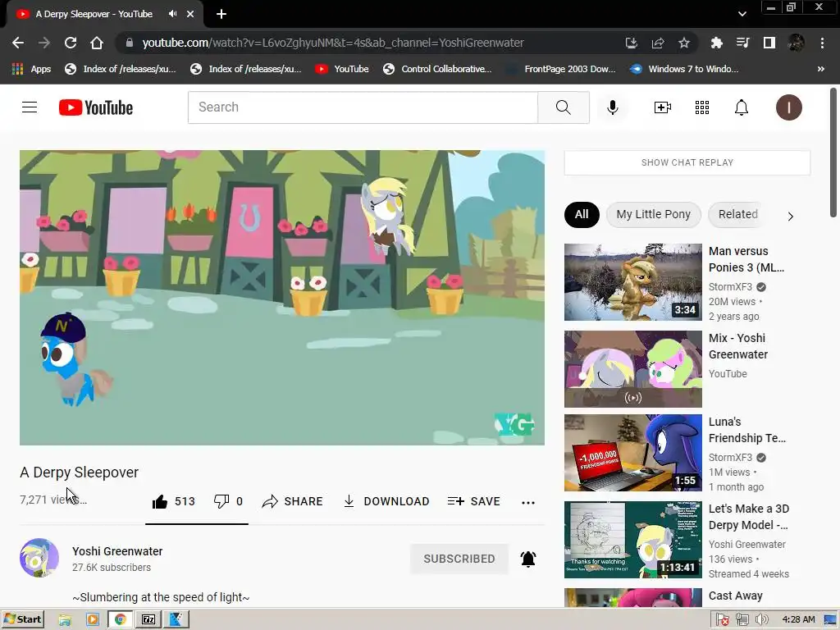Click the video player to pause
Screen dimensions: 840x630
[282, 297]
